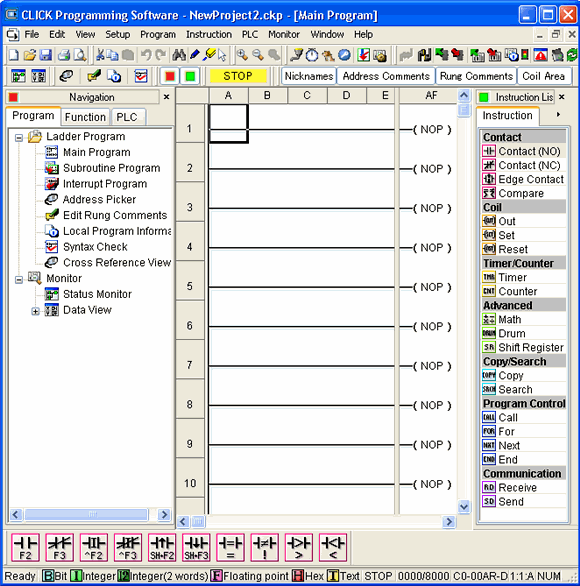
Task: Open the PLC menu
Action: pos(250,34)
